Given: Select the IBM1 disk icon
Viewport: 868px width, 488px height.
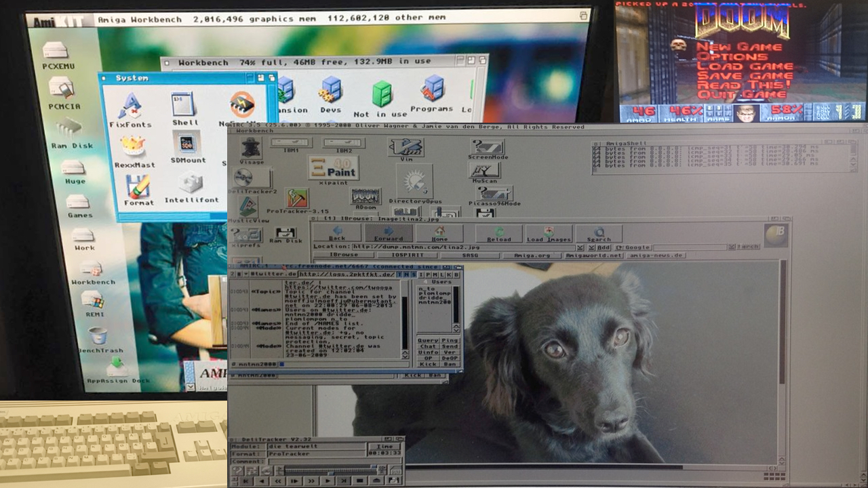Looking at the screenshot, I should 291,144.
